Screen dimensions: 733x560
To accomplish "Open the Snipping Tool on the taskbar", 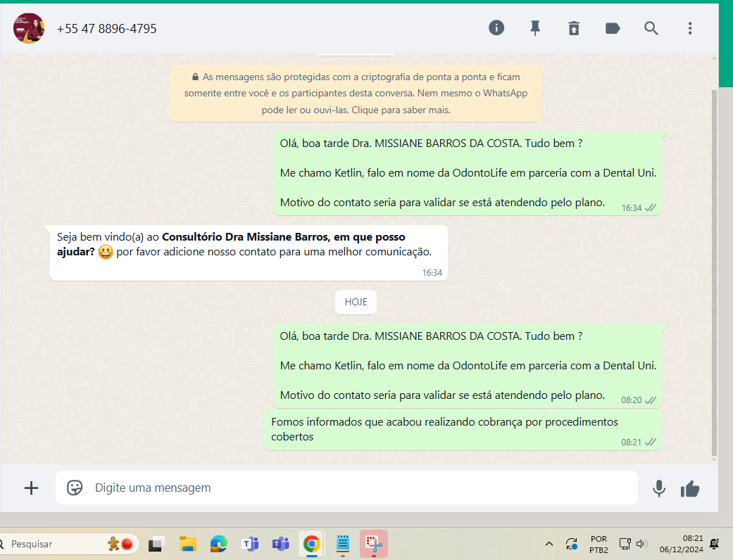I will (x=373, y=544).
